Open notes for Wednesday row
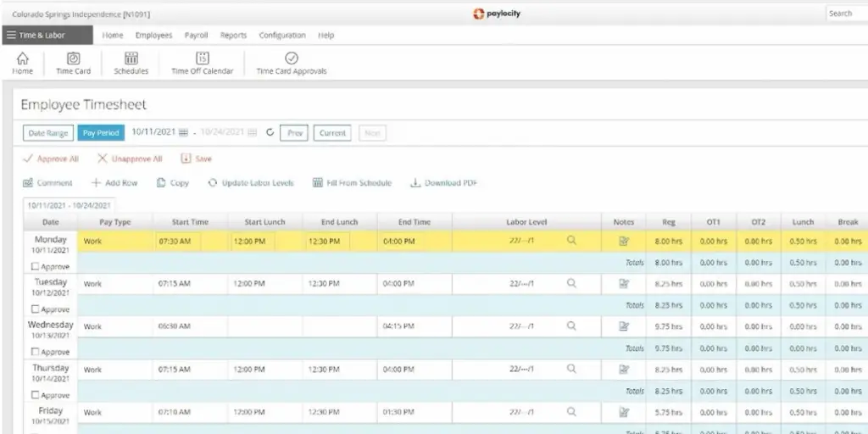This screenshot has width=868, height=434. pos(624,326)
